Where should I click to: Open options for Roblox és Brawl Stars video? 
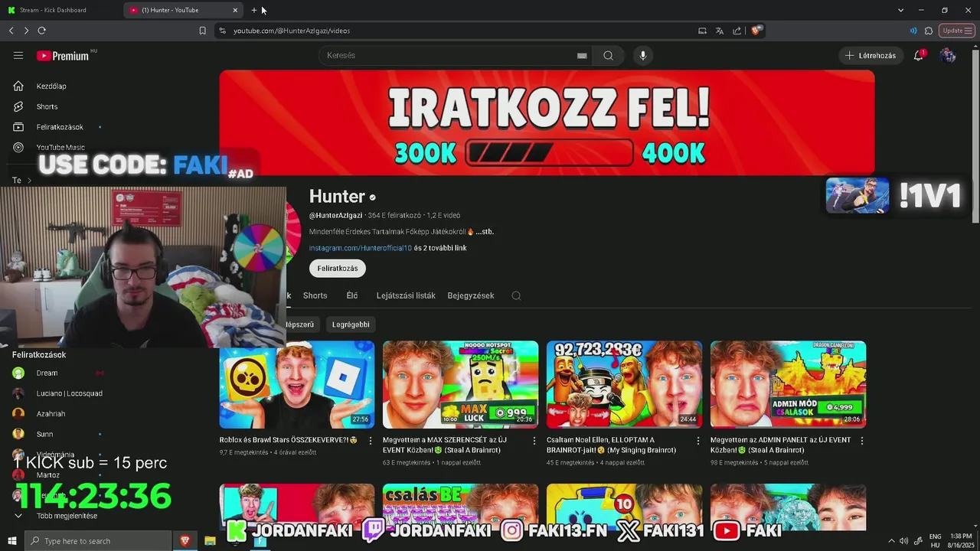[x=371, y=441]
